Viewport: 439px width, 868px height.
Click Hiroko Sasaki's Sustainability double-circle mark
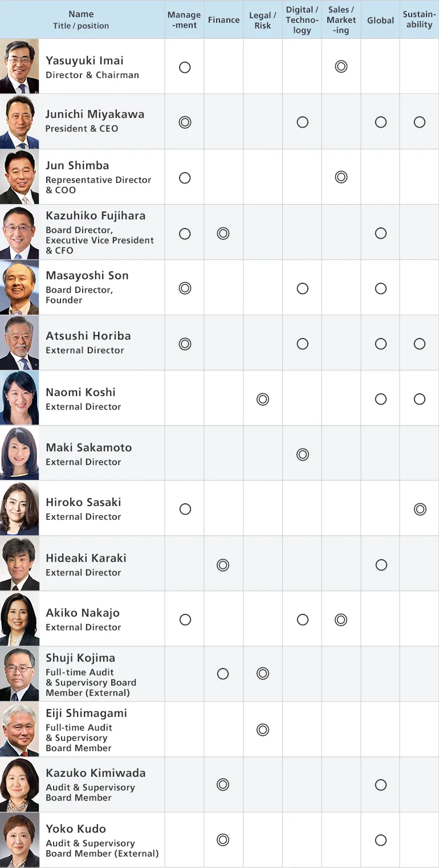click(420, 509)
